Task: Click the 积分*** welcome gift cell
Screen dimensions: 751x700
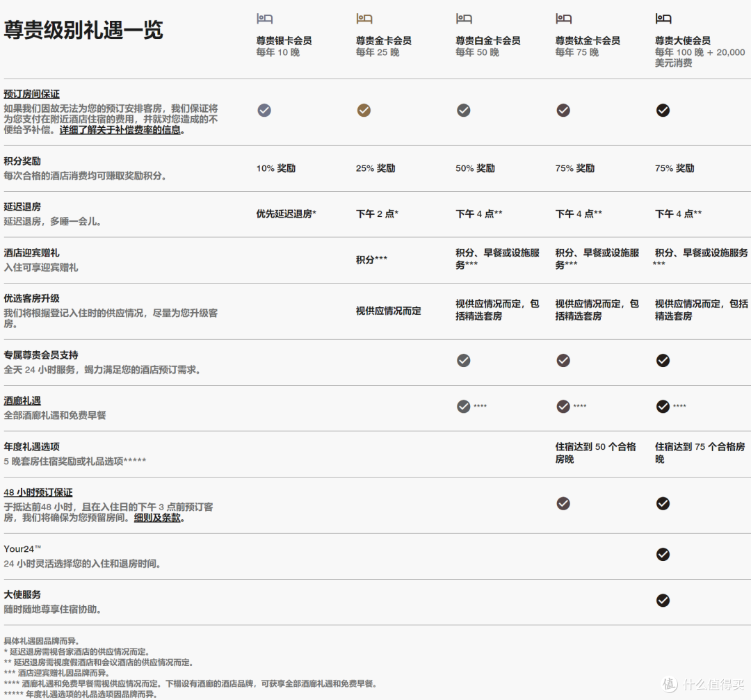Action: 371,259
